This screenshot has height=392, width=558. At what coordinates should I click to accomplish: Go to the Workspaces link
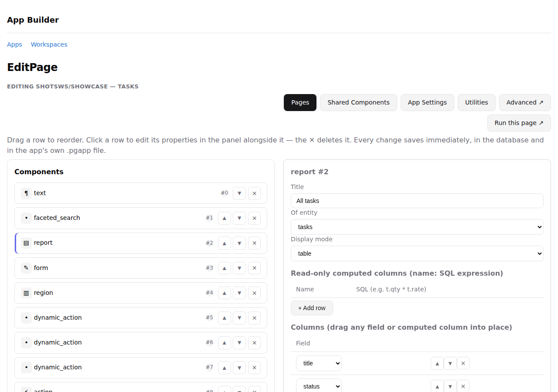[x=49, y=44]
